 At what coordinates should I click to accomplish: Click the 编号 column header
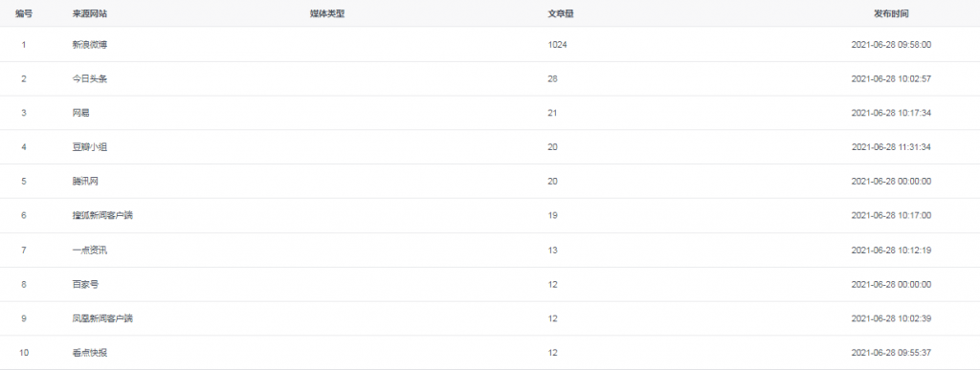pos(24,13)
